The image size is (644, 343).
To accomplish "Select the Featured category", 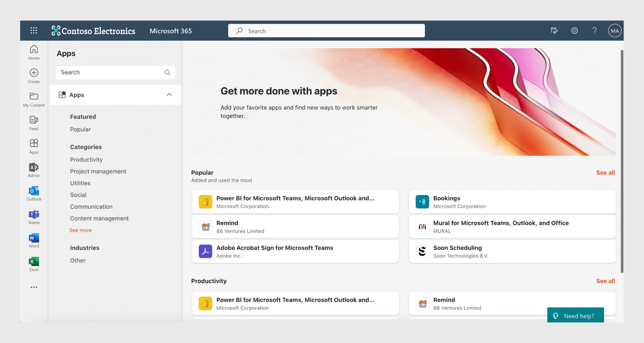I will (83, 117).
